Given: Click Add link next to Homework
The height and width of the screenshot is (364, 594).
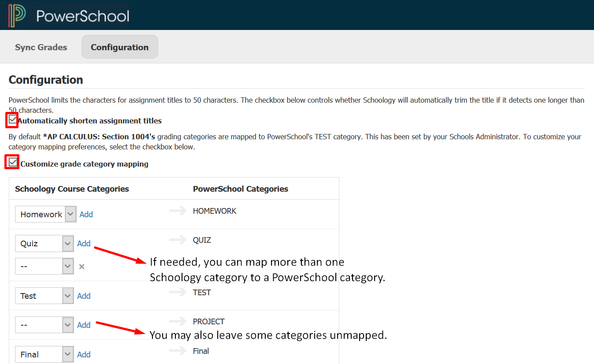Looking at the screenshot, I should (86, 215).
